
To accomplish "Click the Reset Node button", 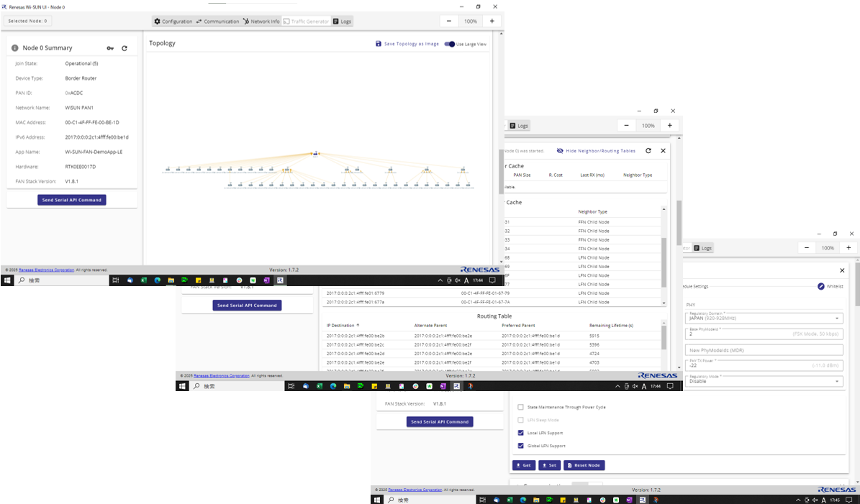I will coord(584,465).
